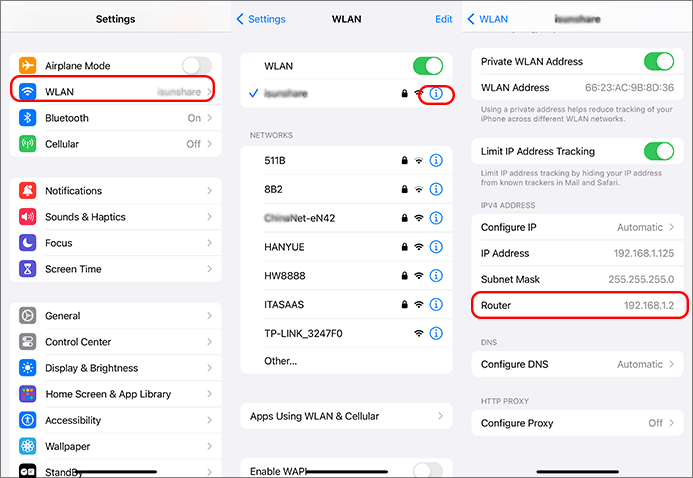Open the Wallpaper flower icon

point(27,446)
